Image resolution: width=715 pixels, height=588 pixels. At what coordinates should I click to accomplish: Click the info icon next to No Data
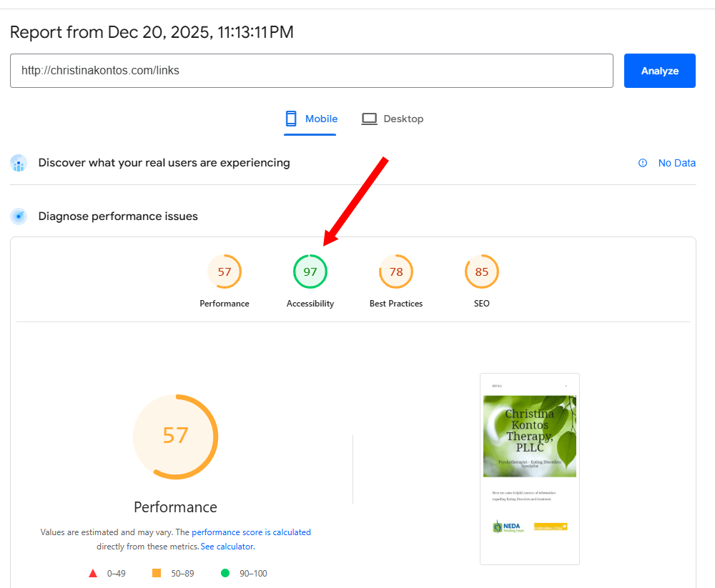pyautogui.click(x=642, y=163)
